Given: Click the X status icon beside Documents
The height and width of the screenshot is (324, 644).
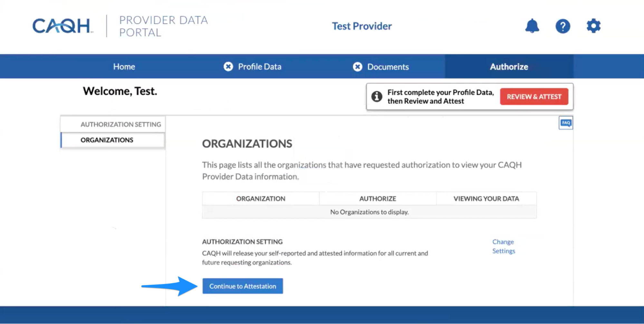Looking at the screenshot, I should (357, 67).
